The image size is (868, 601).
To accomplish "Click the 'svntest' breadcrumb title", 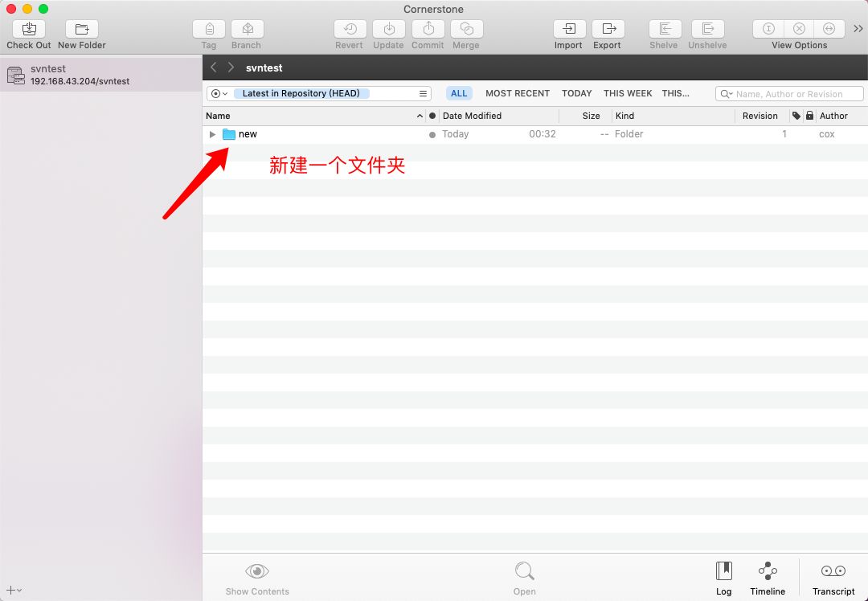I will click(x=264, y=68).
